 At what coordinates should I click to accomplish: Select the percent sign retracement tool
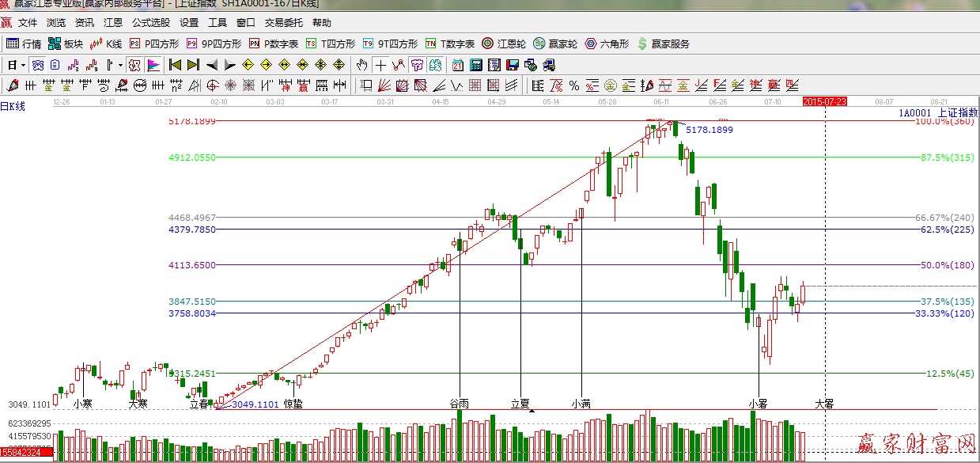tap(573, 85)
